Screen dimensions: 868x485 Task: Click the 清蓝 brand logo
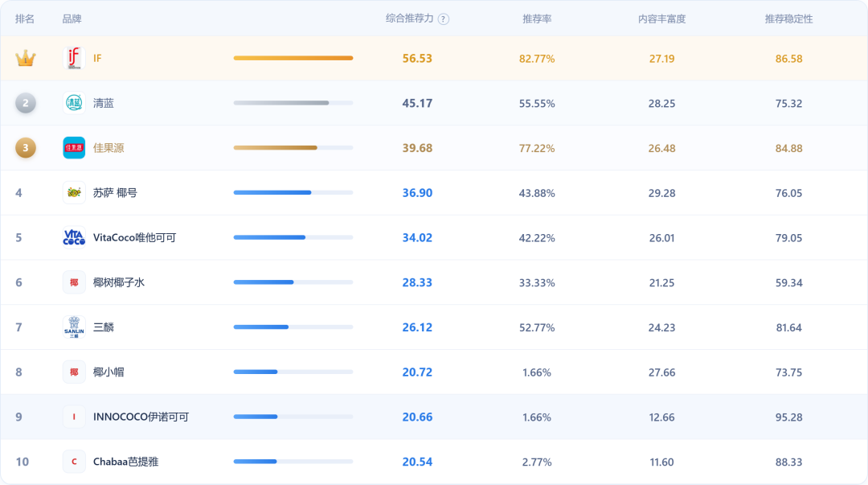pos(74,103)
